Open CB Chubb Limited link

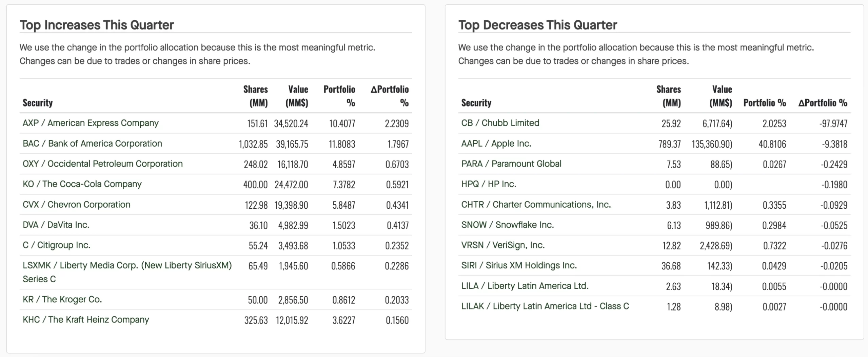point(500,123)
